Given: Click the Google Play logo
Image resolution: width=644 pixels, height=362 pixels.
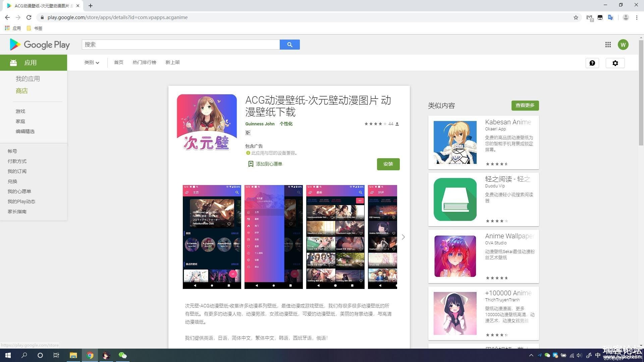Looking at the screenshot, I should tap(40, 45).
